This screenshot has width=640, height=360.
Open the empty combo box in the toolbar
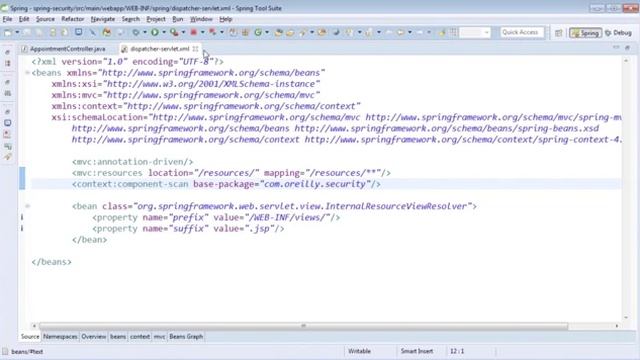pyautogui.click(x=475, y=32)
